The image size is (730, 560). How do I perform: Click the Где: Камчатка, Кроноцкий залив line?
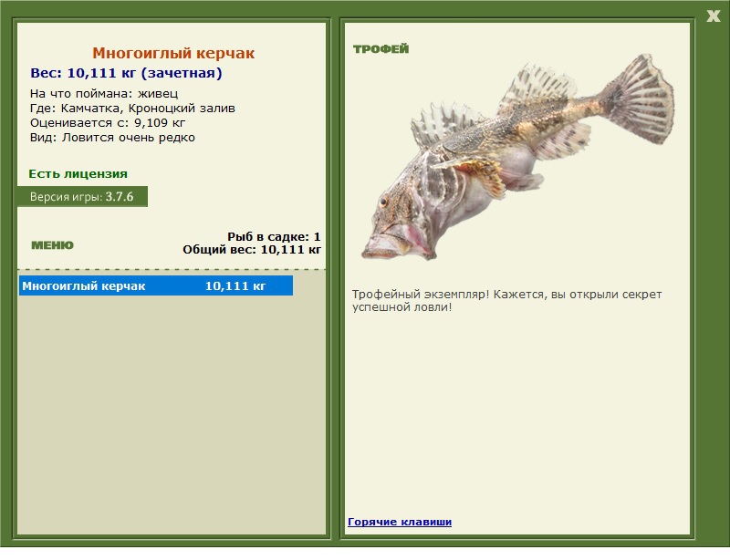pos(132,109)
